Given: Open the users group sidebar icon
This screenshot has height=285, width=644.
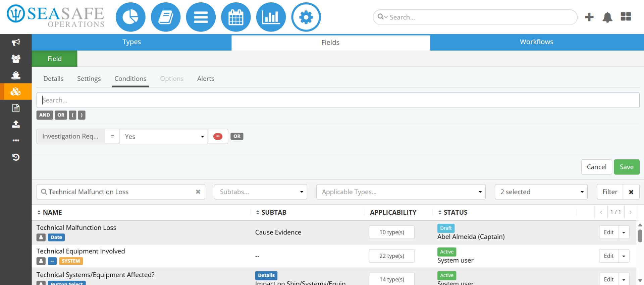Looking at the screenshot, I should click(x=16, y=59).
